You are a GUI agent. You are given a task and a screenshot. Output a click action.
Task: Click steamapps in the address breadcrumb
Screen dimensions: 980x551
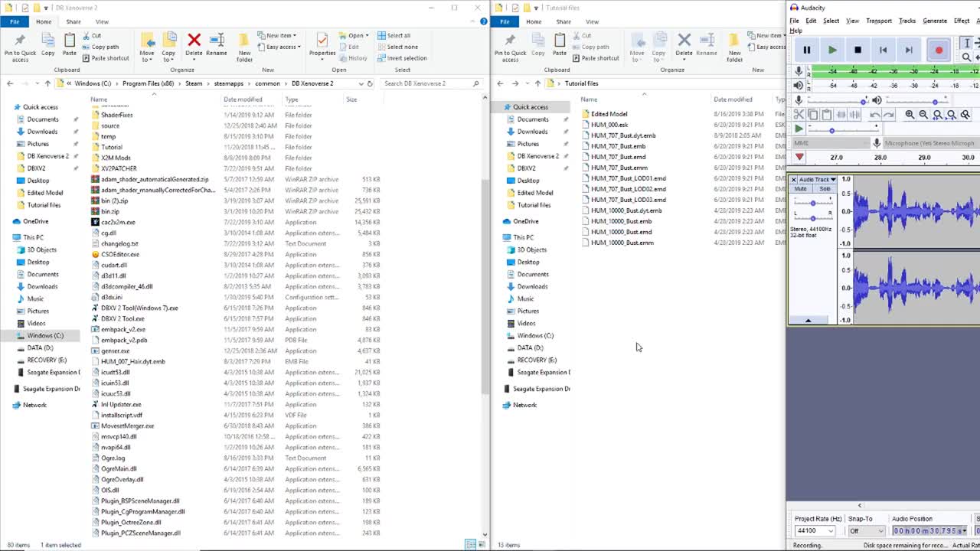pos(229,83)
